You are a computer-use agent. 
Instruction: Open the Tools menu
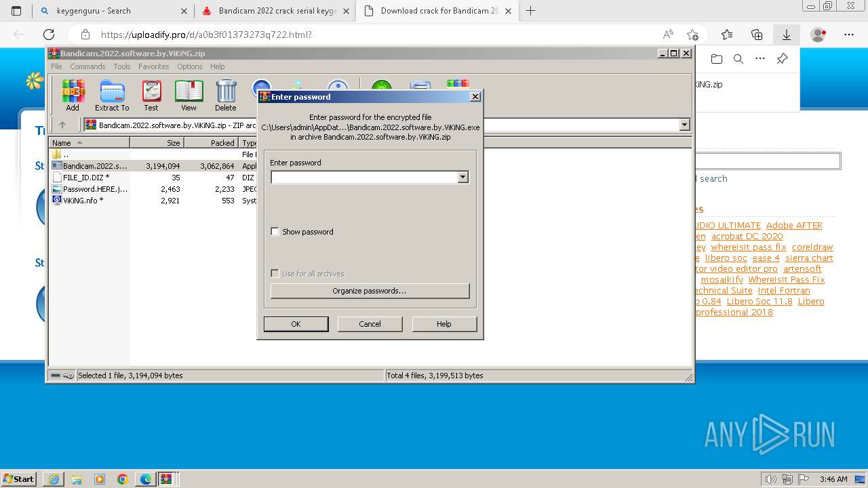click(x=122, y=66)
